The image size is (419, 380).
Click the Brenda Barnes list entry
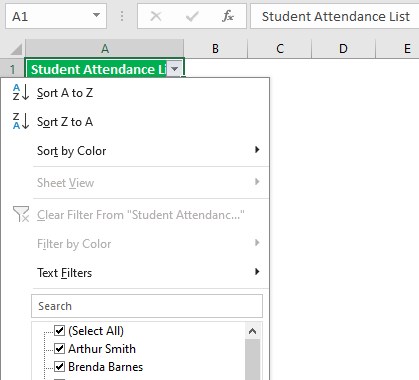[105, 367]
